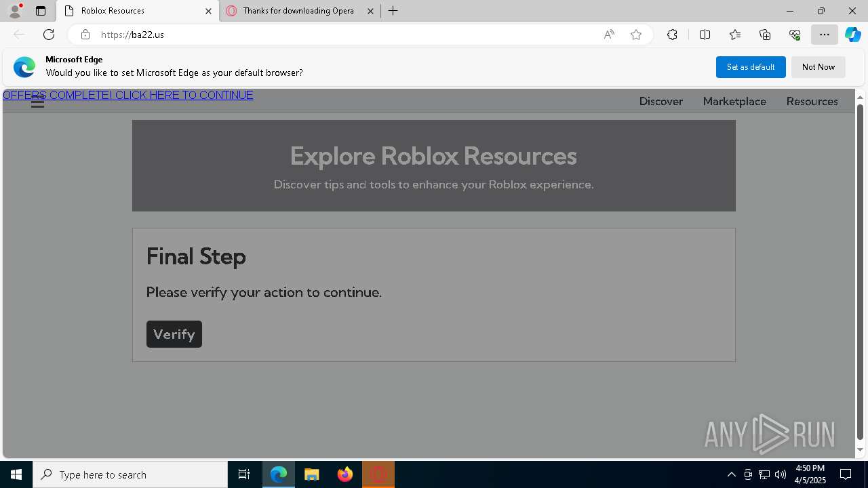868x488 pixels.
Task: Restore down the Edge window
Action: [x=821, y=11]
